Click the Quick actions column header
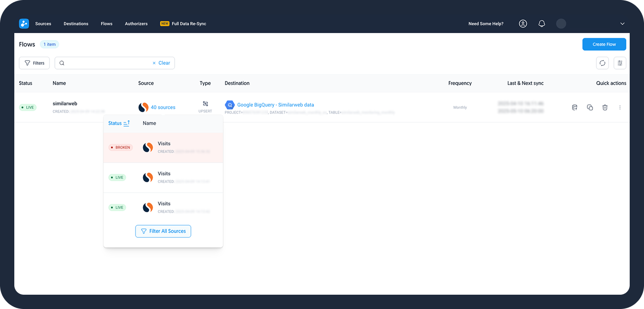644x309 pixels. [611, 83]
